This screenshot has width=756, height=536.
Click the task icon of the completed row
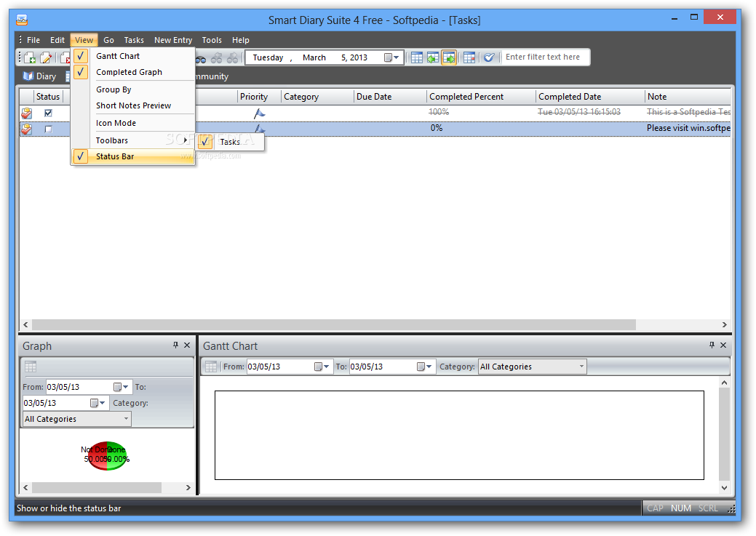[x=26, y=113]
